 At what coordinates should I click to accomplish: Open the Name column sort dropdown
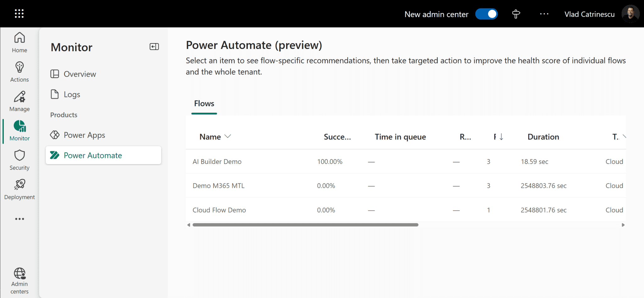pos(227,137)
